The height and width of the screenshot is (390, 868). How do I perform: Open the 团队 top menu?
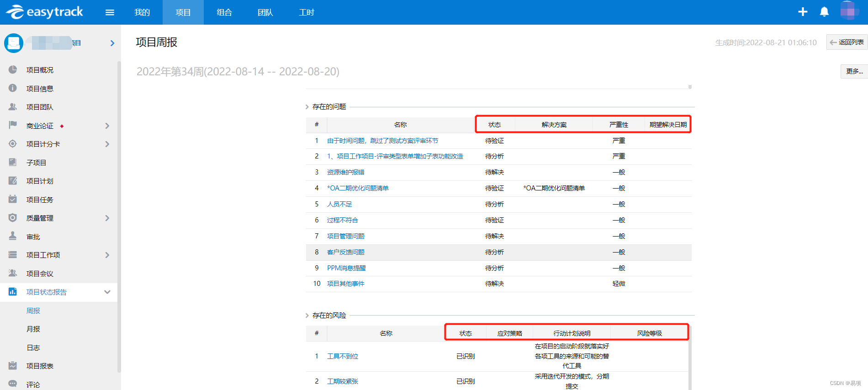pos(265,12)
